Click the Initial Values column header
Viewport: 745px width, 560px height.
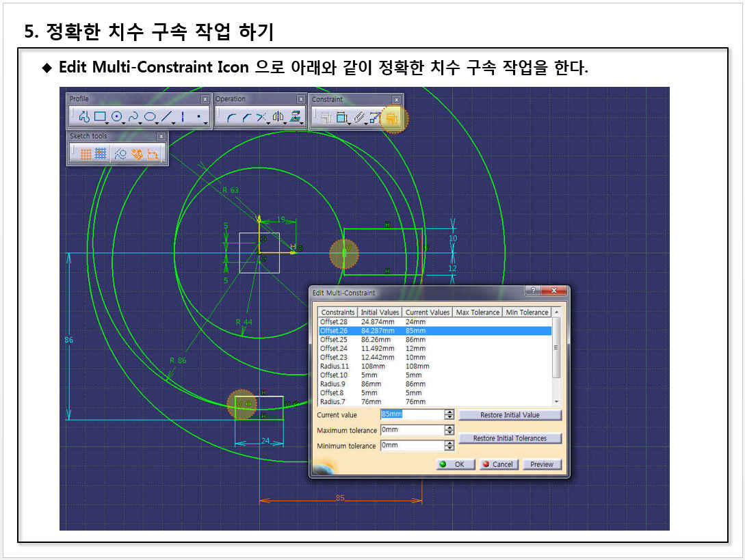coord(380,312)
